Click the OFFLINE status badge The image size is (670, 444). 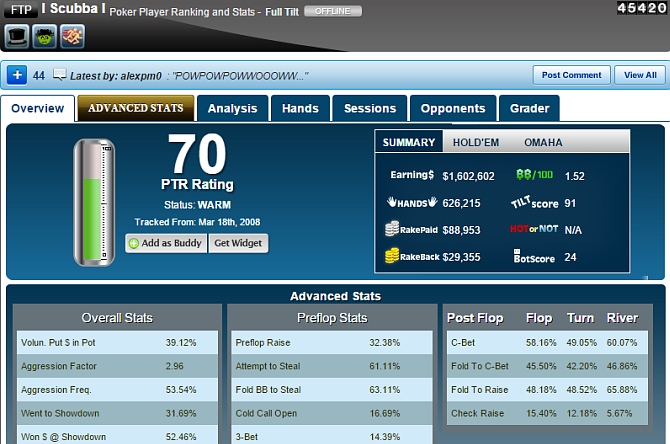click(x=333, y=11)
